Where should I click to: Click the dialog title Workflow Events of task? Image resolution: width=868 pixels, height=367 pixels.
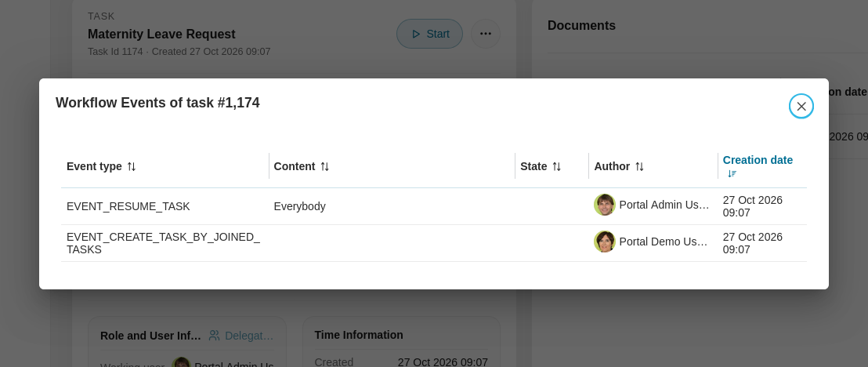coord(157,103)
